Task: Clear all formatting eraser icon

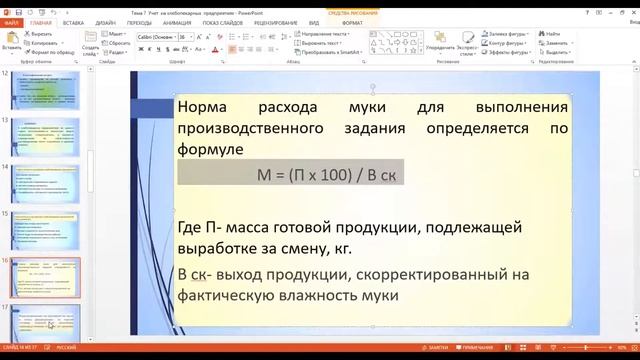Action: pos(220,37)
